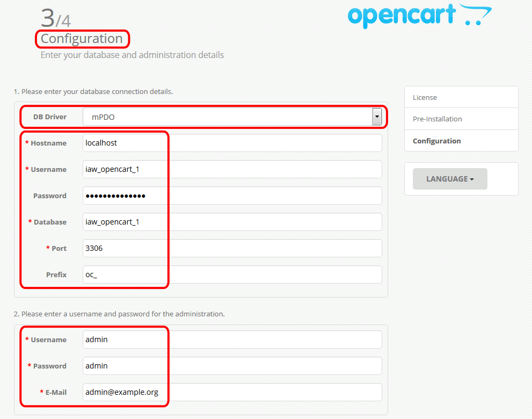This screenshot has width=532, height=419.
Task: Click the database Hostname field containing localhost
Action: pyautogui.click(x=232, y=143)
